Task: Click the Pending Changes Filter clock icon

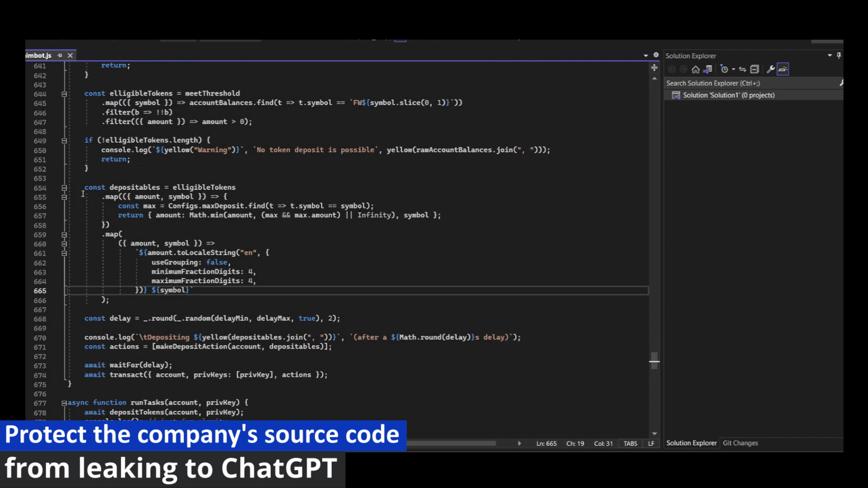Action: click(x=724, y=69)
